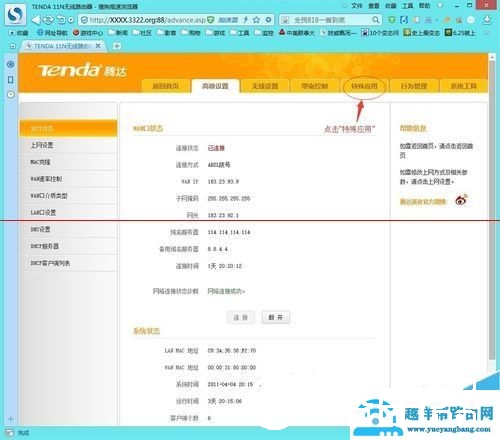Click the green shield toolbar icon right of search
This screenshot has height=440, width=500.
[392, 20]
